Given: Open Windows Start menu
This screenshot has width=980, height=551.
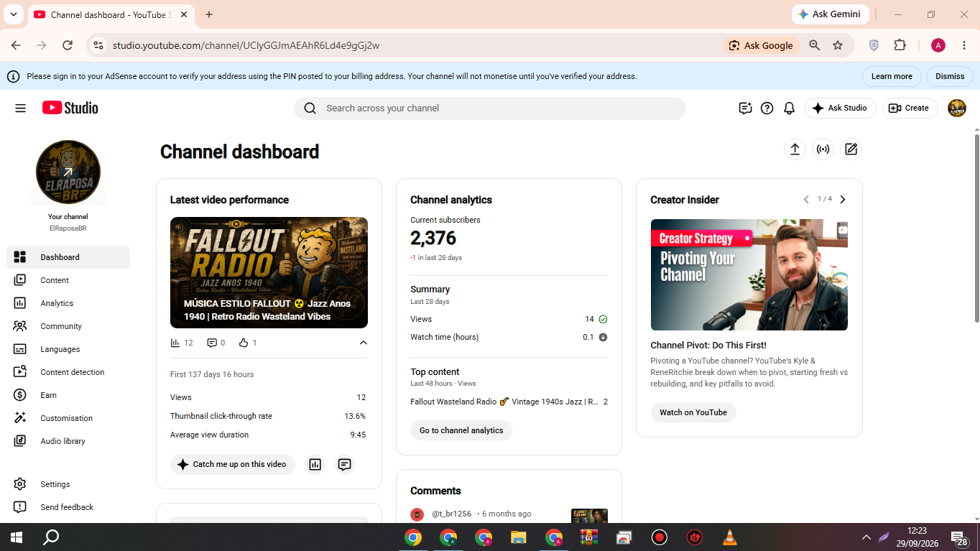Looking at the screenshot, I should click(x=17, y=537).
